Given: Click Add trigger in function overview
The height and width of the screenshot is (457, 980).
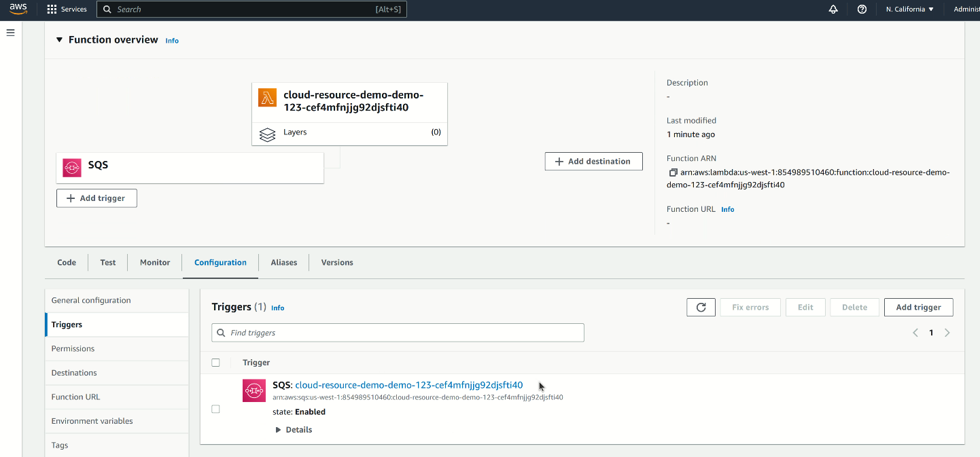Looking at the screenshot, I should (x=97, y=198).
